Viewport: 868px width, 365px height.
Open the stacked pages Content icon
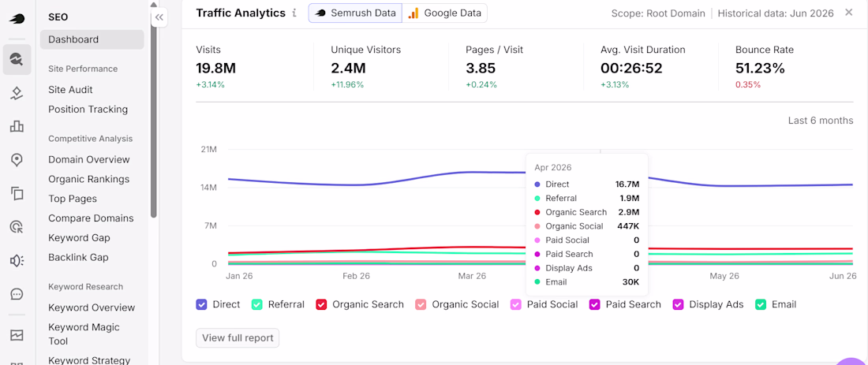pos(17,193)
